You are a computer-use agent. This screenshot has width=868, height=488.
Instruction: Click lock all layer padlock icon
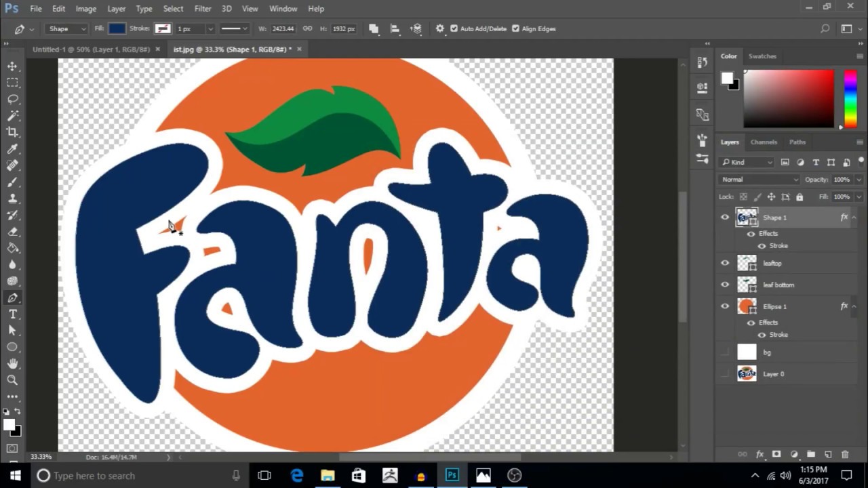click(800, 197)
